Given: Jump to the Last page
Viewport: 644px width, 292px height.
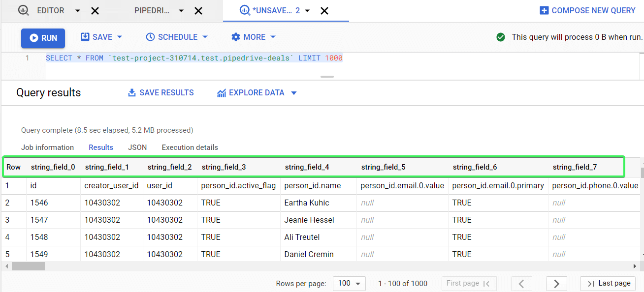Looking at the screenshot, I should coord(608,284).
